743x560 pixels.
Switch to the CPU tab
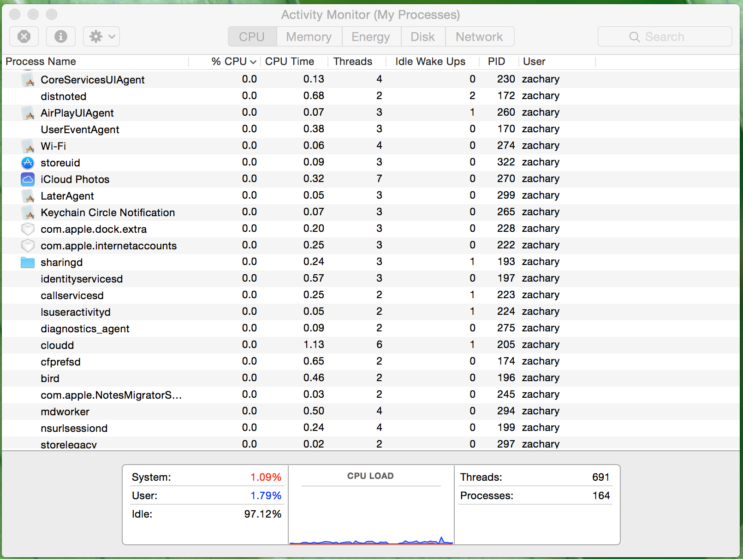pyautogui.click(x=252, y=36)
